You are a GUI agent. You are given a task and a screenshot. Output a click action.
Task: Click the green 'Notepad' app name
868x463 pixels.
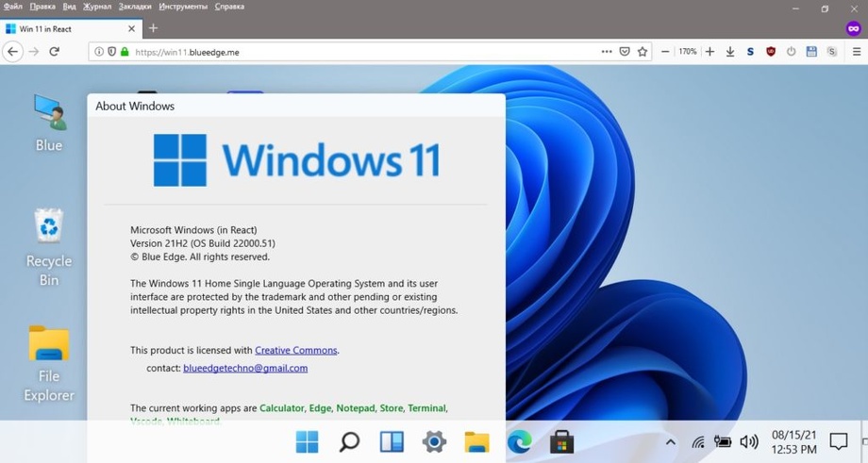coord(356,408)
